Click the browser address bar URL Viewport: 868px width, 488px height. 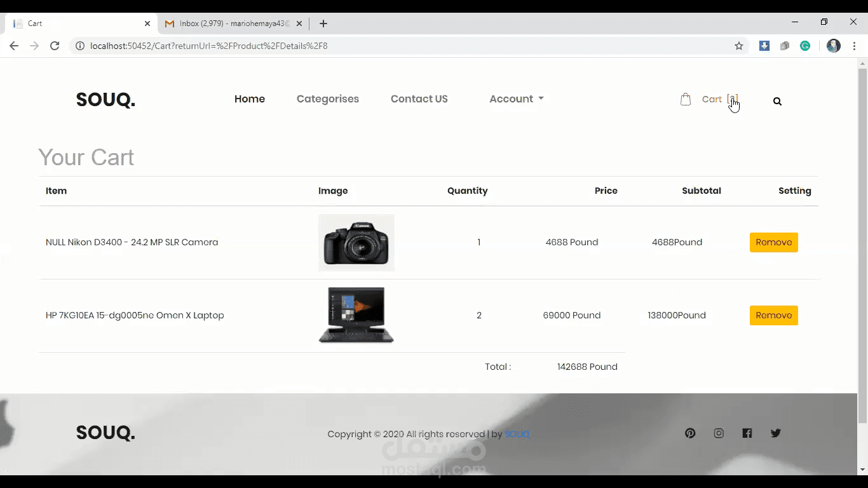[209, 46]
